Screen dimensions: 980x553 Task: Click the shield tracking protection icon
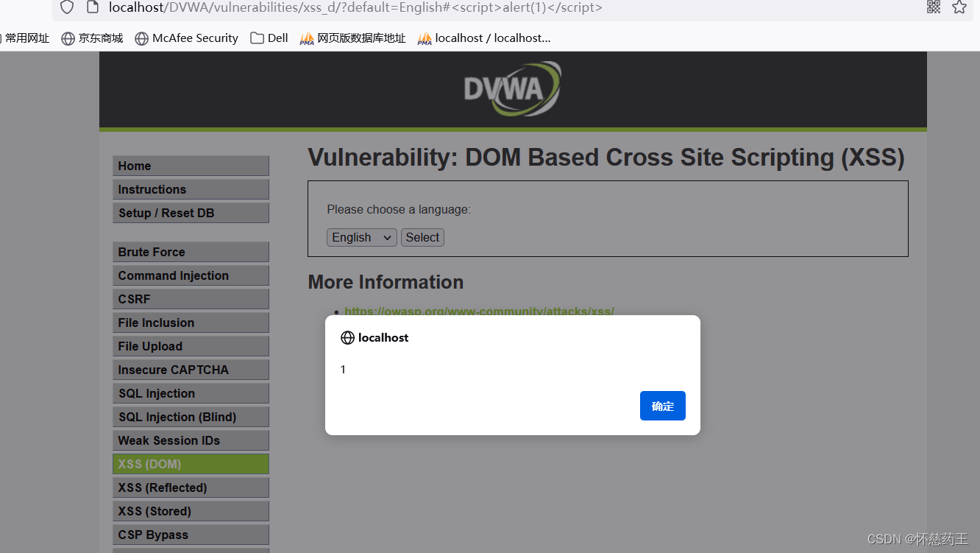point(67,7)
